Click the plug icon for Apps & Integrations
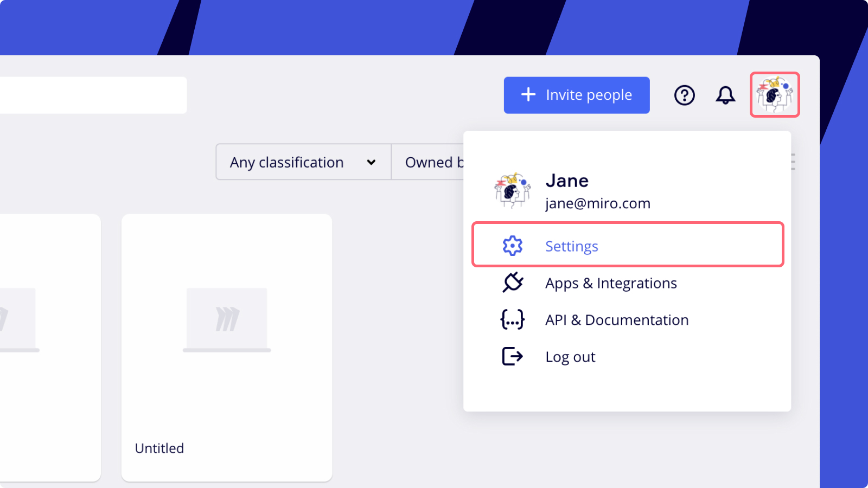 click(512, 282)
